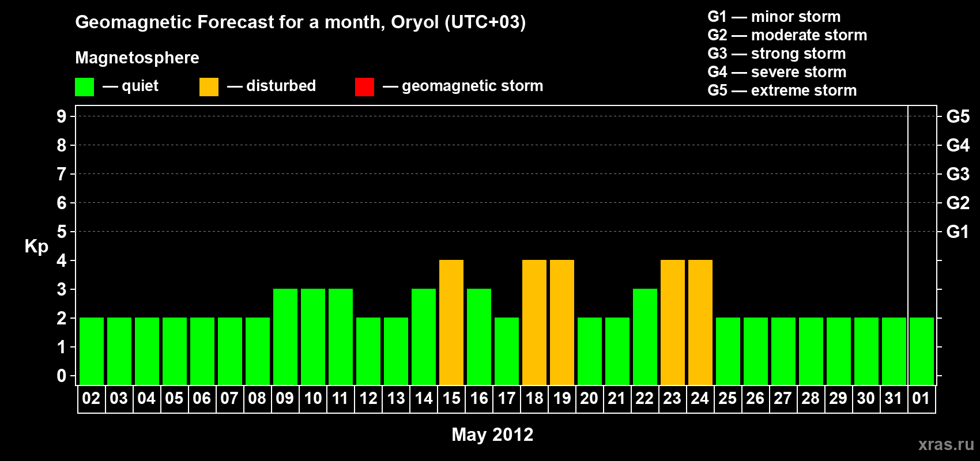Click the green bar for day 11

[x=341, y=337]
